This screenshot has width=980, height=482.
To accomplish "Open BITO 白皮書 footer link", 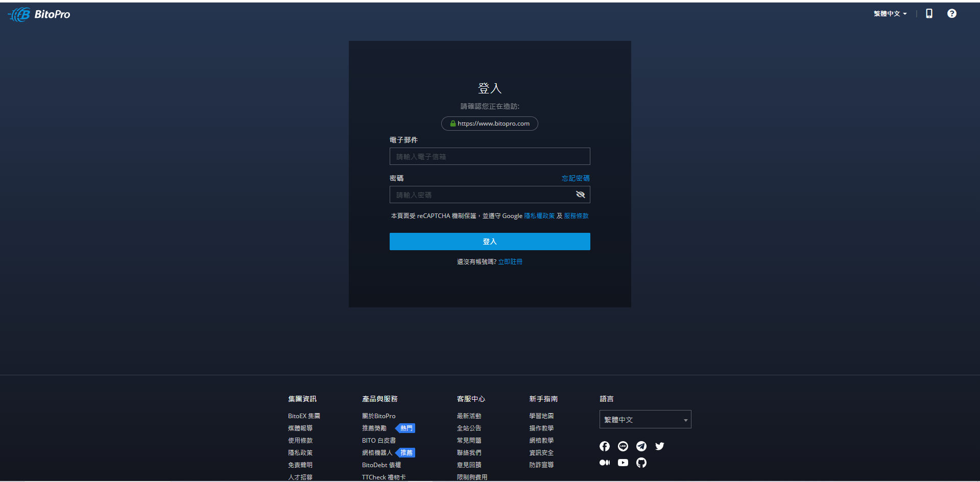I will coord(379,441).
